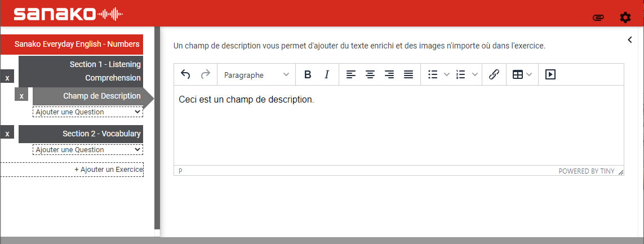Screen dimensions: 644x244
Task: Expand the bullet list style options arrow
Action: [x=447, y=74]
